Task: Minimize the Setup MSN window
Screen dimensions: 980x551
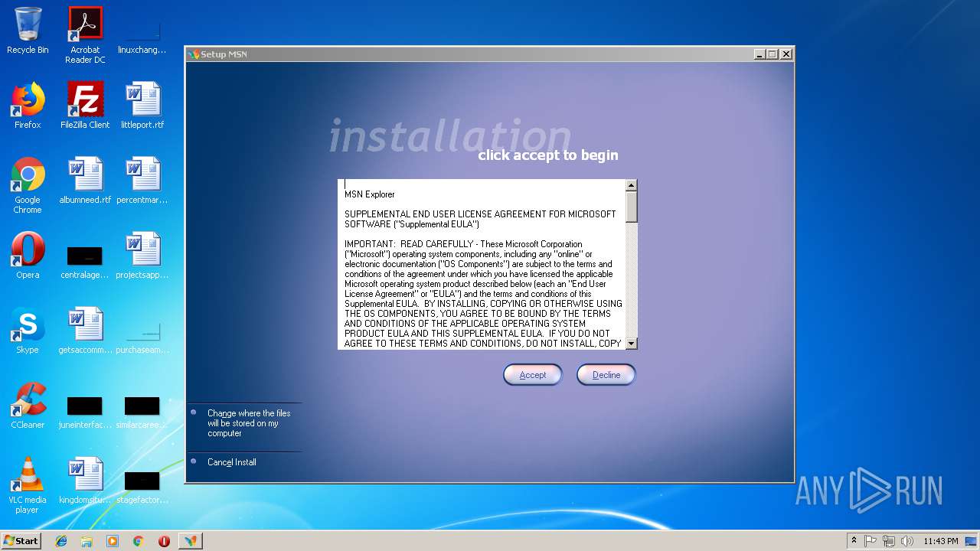Action: pyautogui.click(x=759, y=54)
